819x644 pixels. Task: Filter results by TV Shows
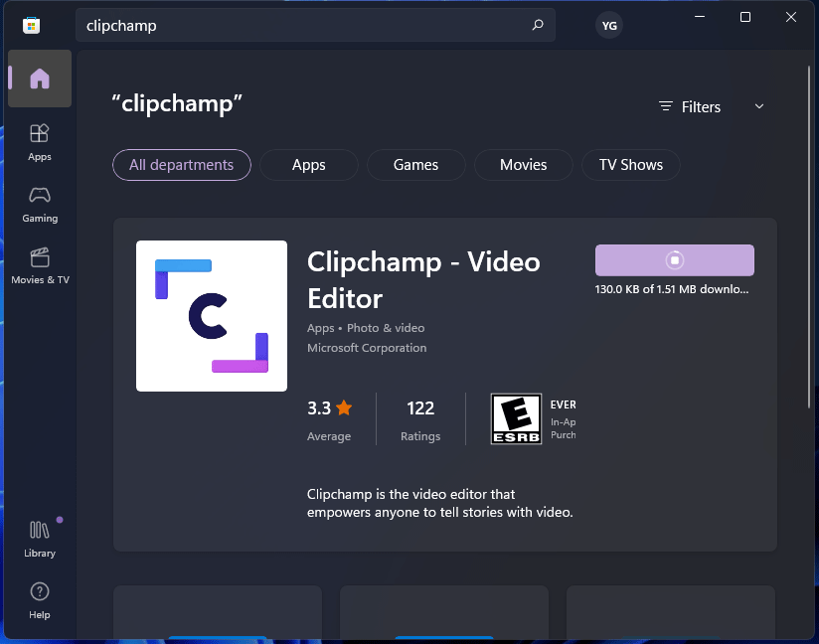pyautogui.click(x=630, y=165)
